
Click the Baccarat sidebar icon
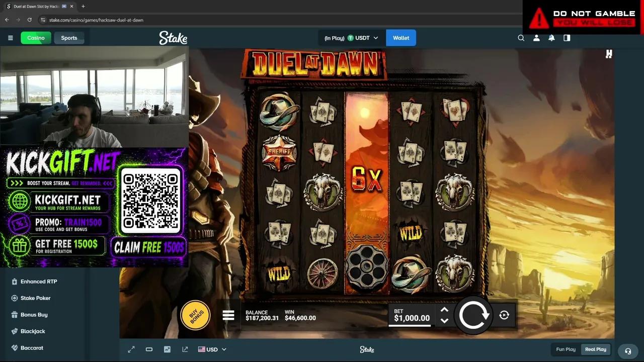pos(15,348)
